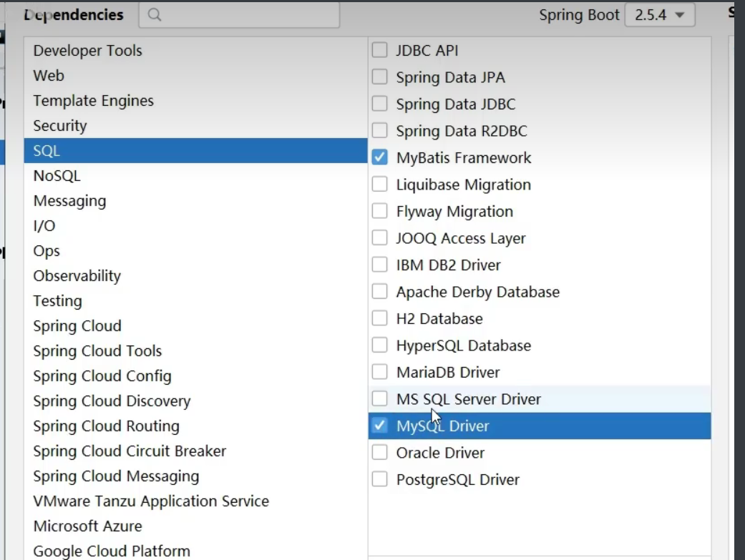Image resolution: width=745 pixels, height=560 pixels.
Task: Enable the PostgreSQL Driver checkbox
Action: coord(379,480)
